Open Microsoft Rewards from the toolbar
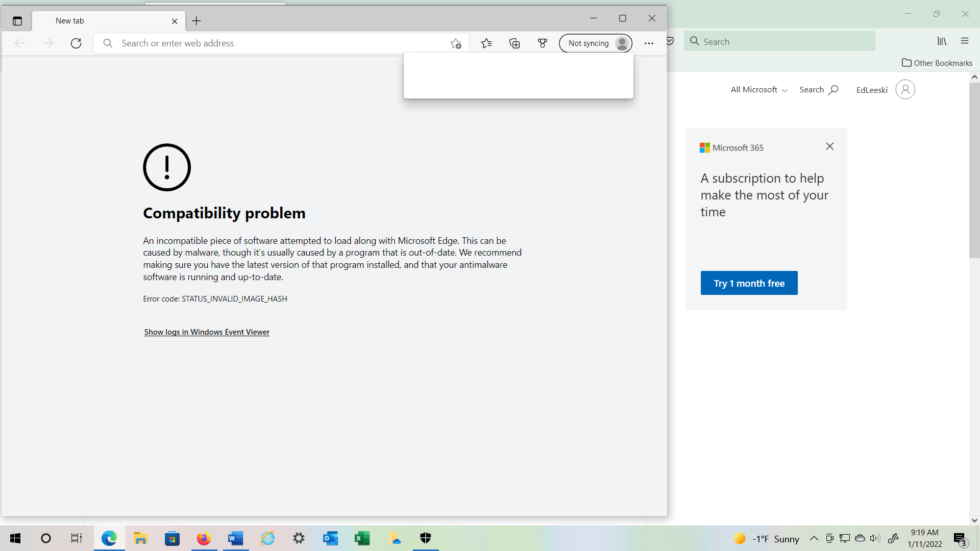Image resolution: width=980 pixels, height=551 pixels. pos(543,43)
